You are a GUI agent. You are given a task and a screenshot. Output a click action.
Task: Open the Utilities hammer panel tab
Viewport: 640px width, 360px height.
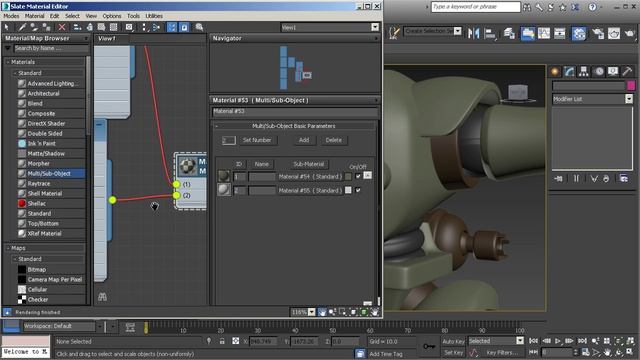click(627, 71)
